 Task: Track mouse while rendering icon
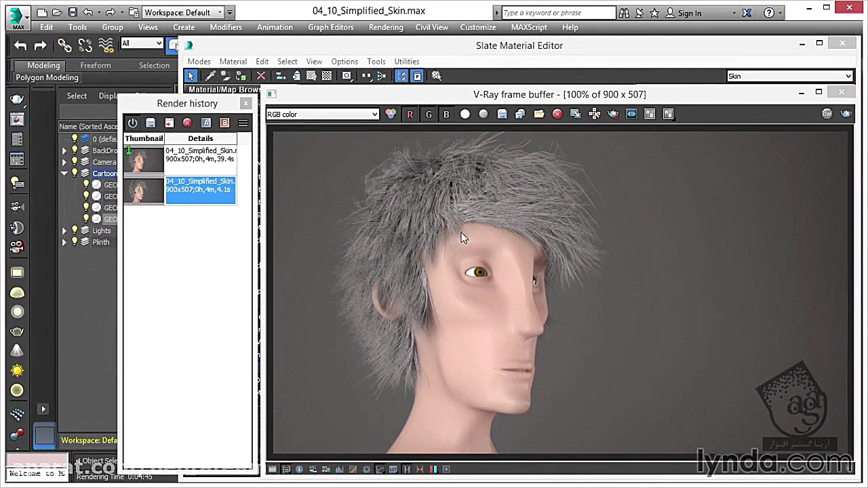pyautogui.click(x=595, y=114)
